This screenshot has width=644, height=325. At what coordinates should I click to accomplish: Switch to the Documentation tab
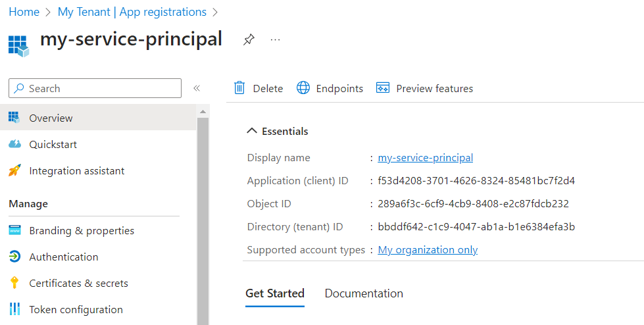pyautogui.click(x=364, y=293)
